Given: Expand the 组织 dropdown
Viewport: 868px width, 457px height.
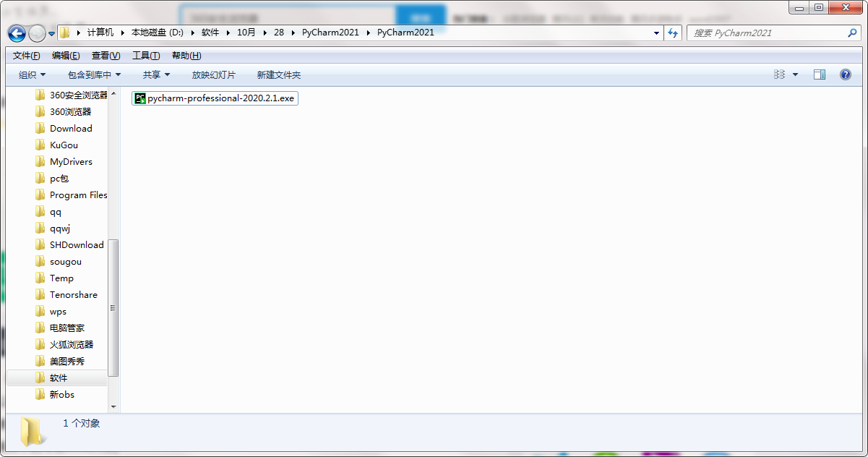Looking at the screenshot, I should tap(32, 74).
